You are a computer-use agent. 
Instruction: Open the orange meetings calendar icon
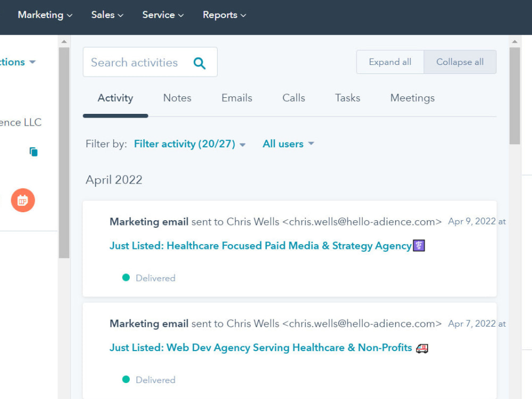click(22, 200)
